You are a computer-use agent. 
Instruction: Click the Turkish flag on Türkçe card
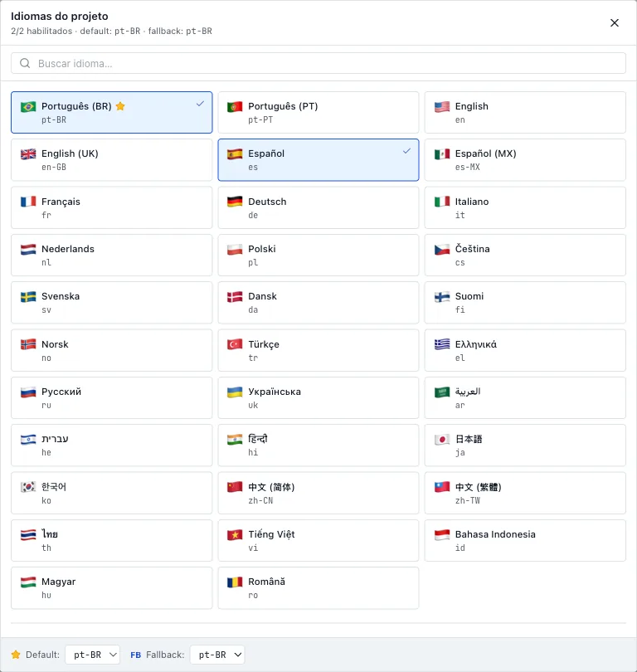click(x=235, y=344)
